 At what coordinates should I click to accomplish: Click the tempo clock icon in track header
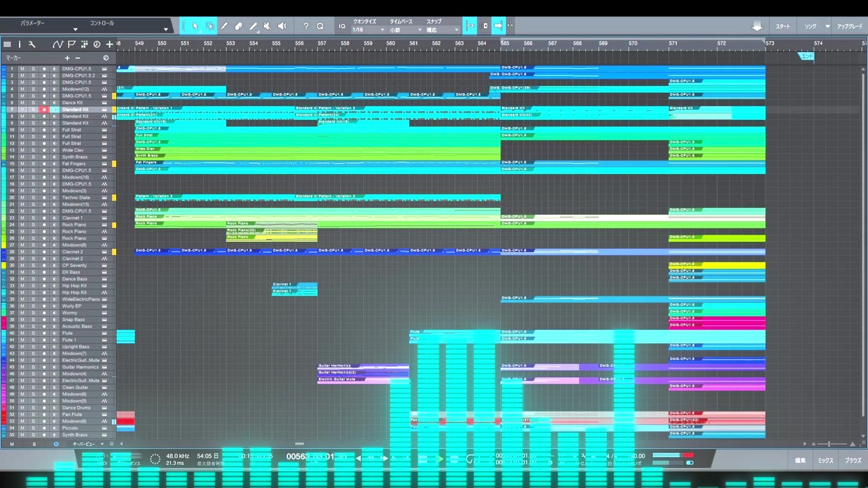pos(97,44)
